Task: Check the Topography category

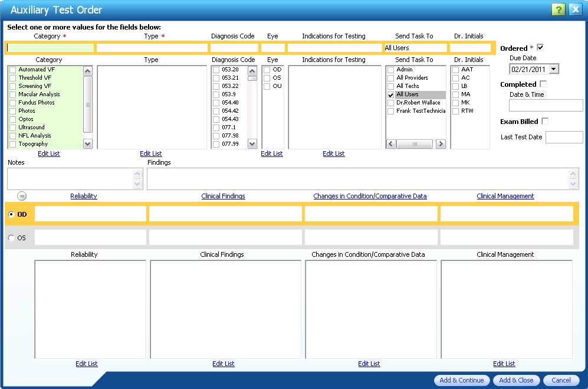Action: click(x=13, y=144)
